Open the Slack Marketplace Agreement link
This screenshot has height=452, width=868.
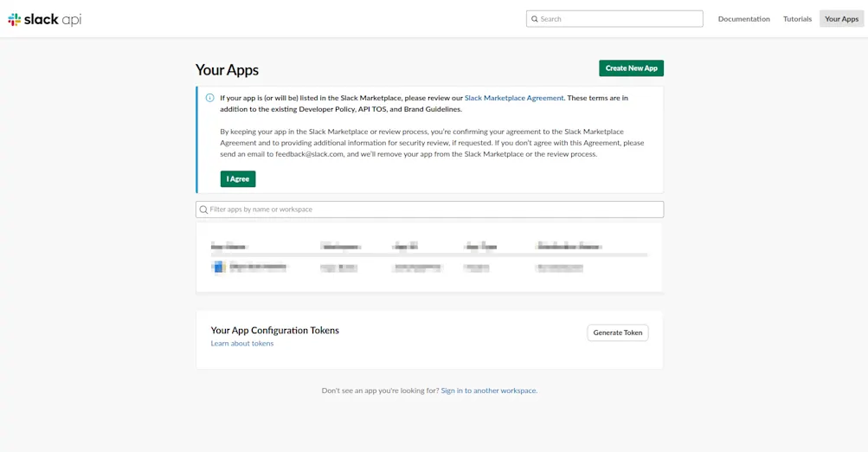click(514, 98)
